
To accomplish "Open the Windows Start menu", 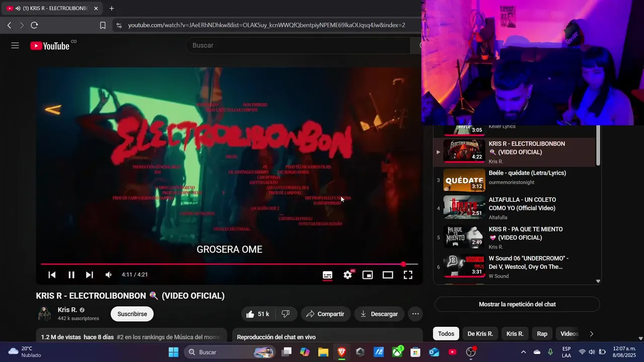I will [x=174, y=352].
